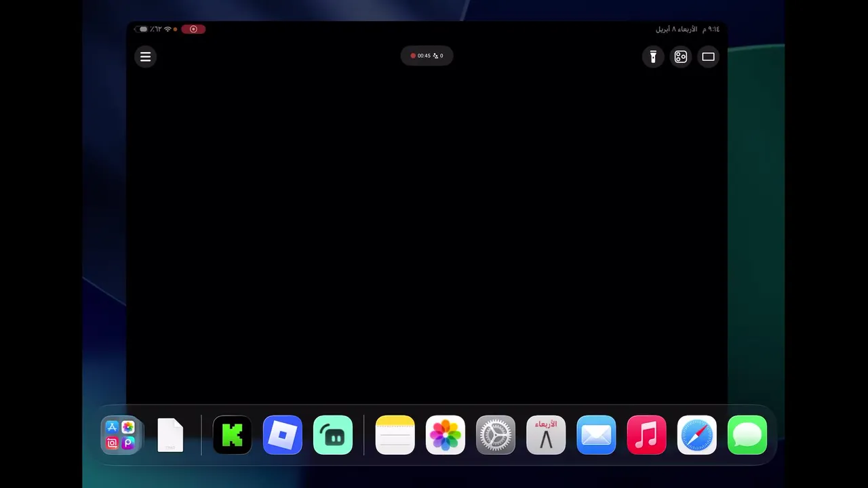Open the Messages app
Viewport: 868px width, 488px height.
point(747,435)
